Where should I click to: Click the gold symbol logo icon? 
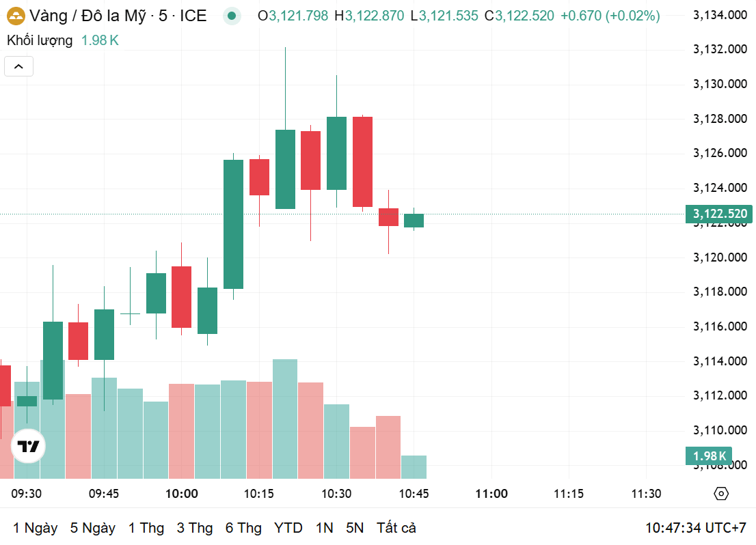pos(16,16)
